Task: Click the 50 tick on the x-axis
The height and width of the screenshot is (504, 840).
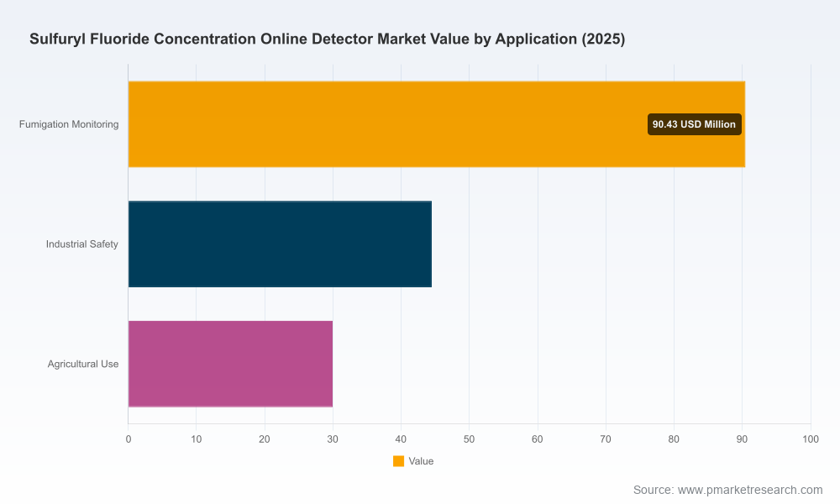Action: coord(470,439)
